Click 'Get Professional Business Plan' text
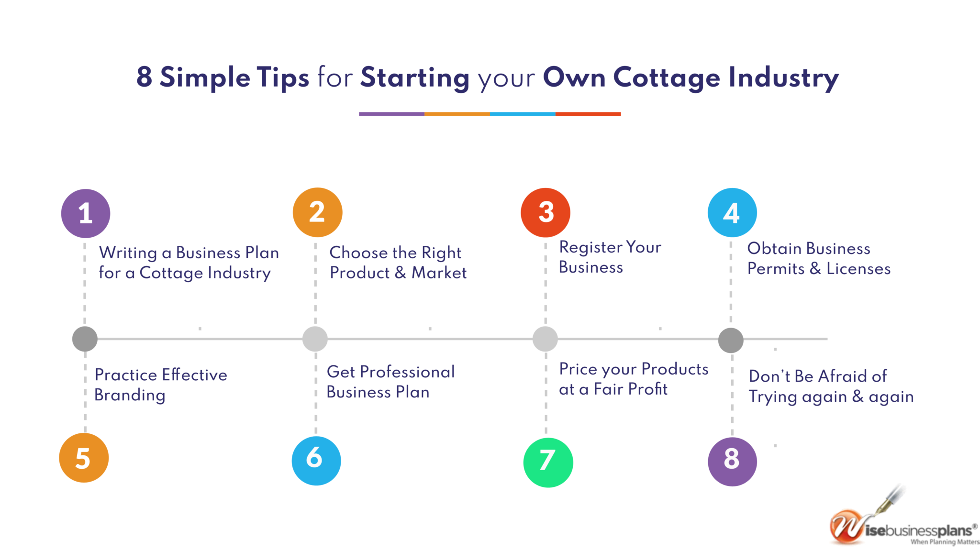980x551 pixels. [390, 382]
